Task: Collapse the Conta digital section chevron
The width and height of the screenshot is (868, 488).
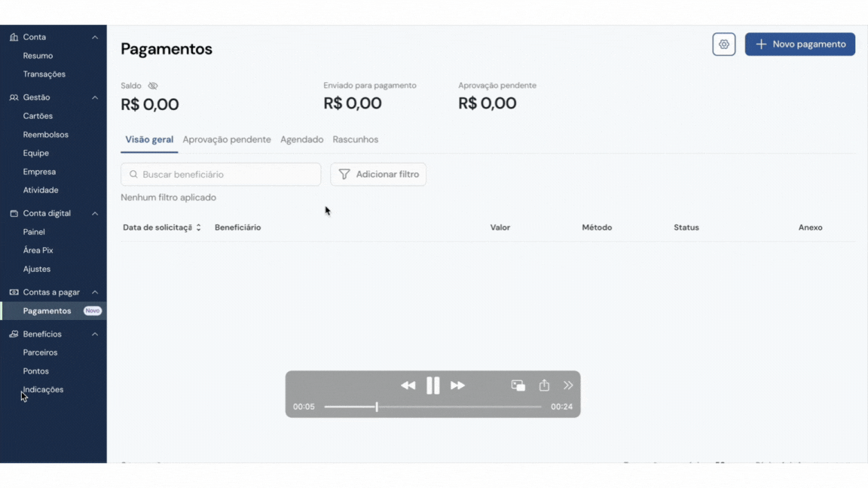Action: tap(95, 214)
